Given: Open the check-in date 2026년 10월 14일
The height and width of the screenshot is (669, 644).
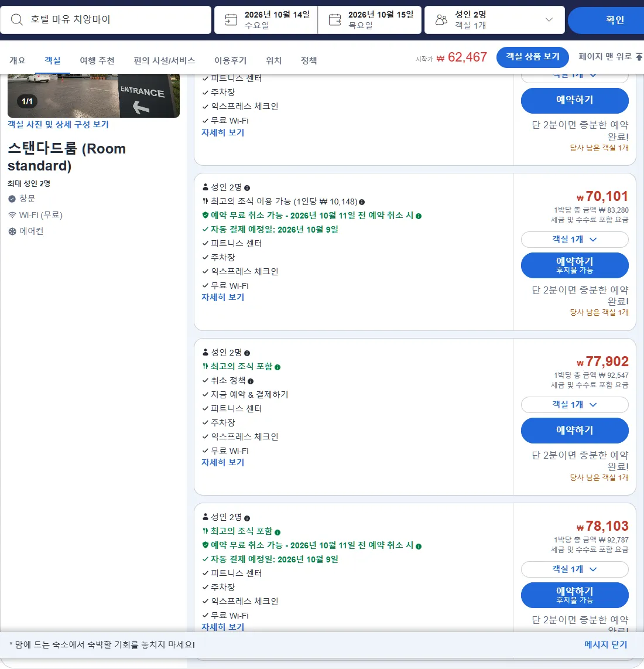Looking at the screenshot, I should (266, 20).
